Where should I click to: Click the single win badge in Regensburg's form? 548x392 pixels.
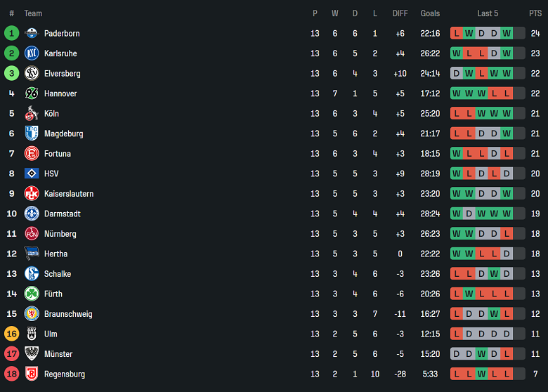(481, 374)
